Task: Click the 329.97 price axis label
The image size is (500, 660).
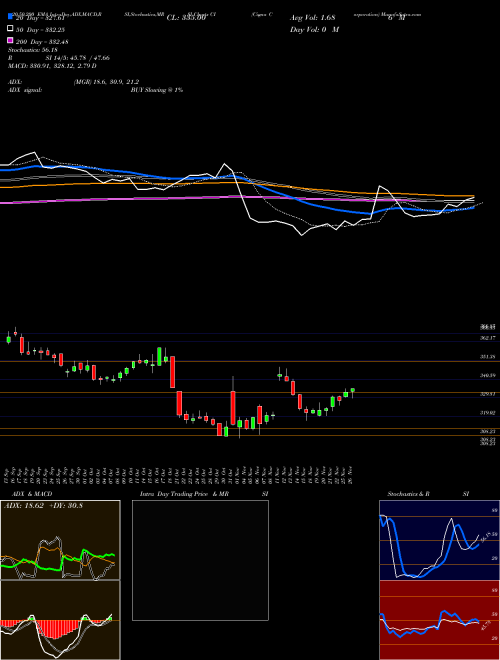Action: pos(489,394)
